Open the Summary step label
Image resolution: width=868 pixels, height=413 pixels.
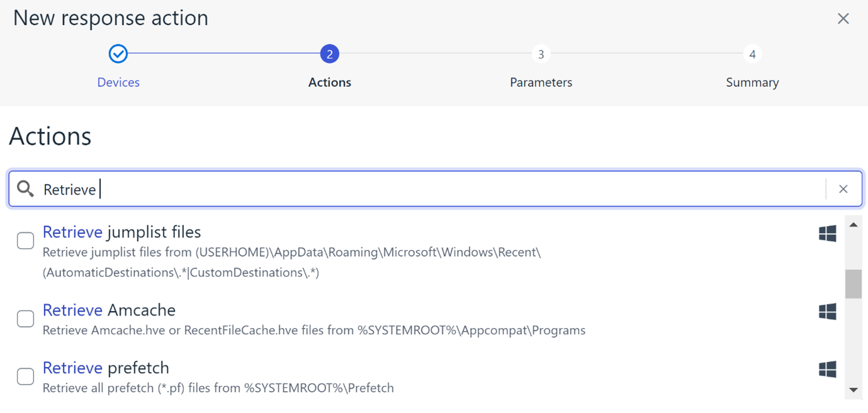click(x=752, y=82)
